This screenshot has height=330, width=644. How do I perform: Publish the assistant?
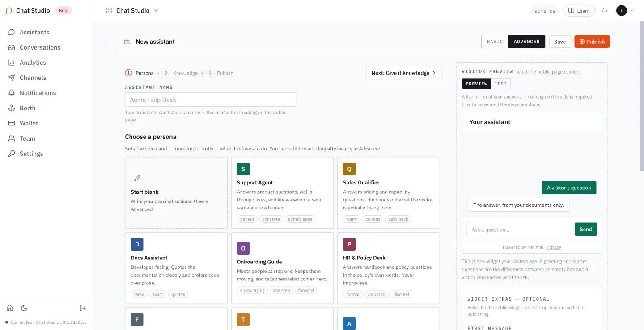pyautogui.click(x=592, y=42)
